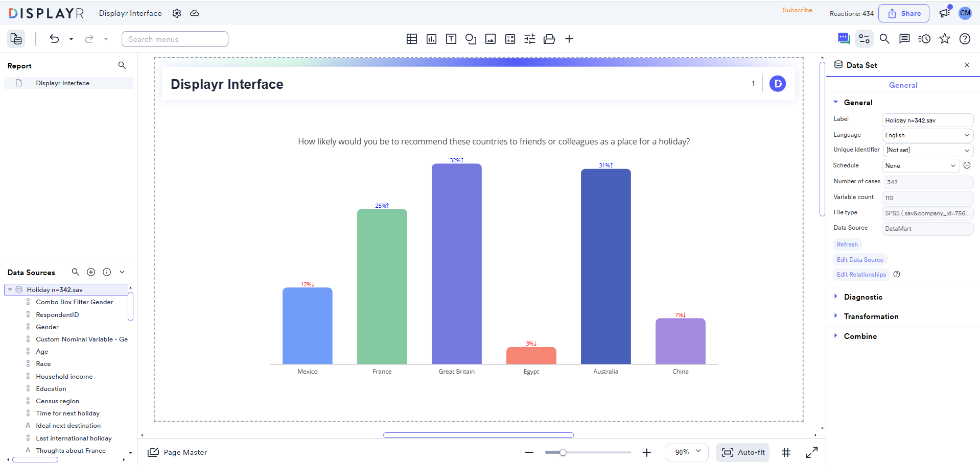
Task: Open help for Edit Relationships
Action: (897, 275)
